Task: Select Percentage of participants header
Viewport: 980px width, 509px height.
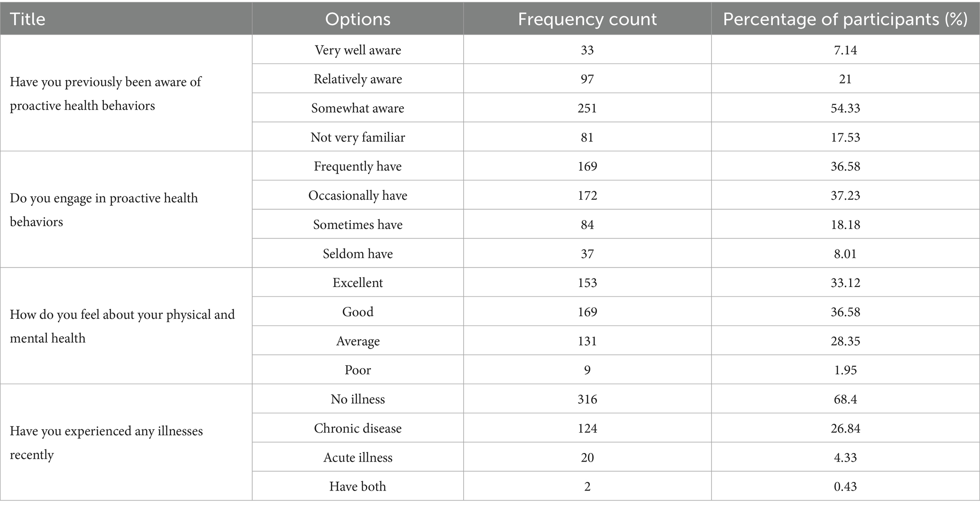Action: pos(845,19)
